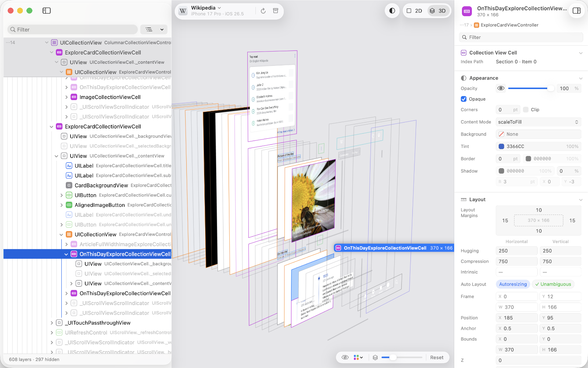Click the UILabel title row icon

pos(69,166)
